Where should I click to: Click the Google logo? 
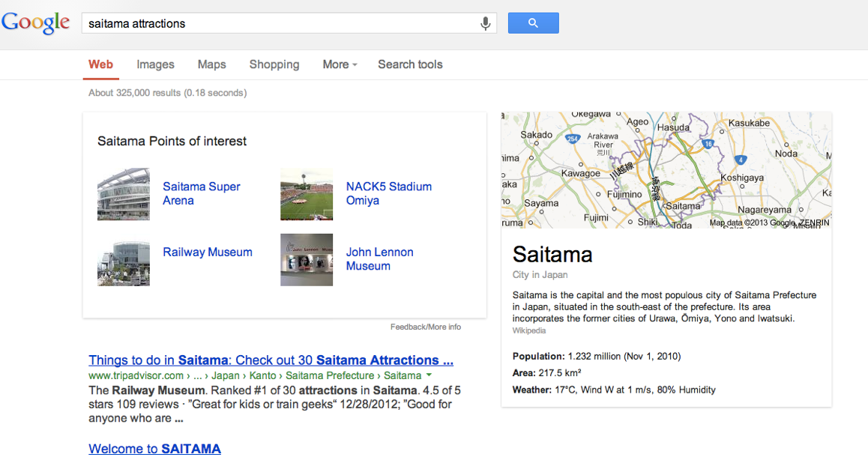(35, 22)
